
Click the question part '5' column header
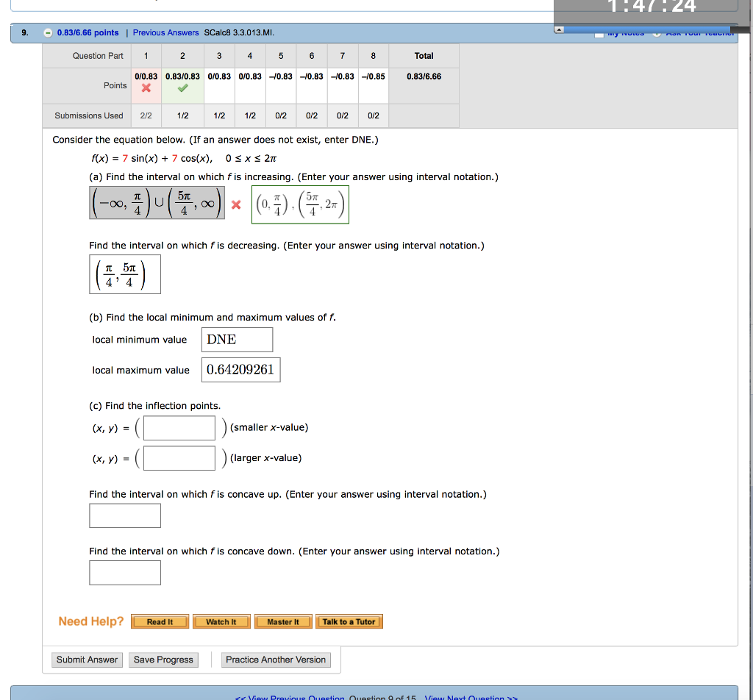pyautogui.click(x=281, y=56)
